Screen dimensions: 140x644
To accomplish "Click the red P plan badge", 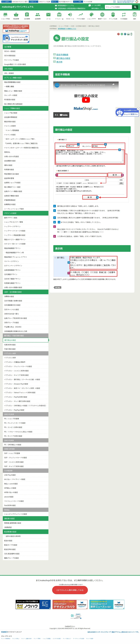I will (x=119, y=34).
